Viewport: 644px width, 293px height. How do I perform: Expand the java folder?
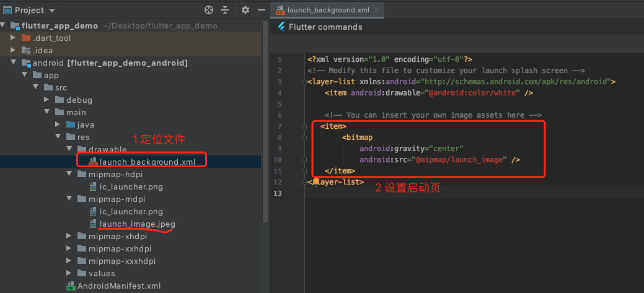(58, 125)
